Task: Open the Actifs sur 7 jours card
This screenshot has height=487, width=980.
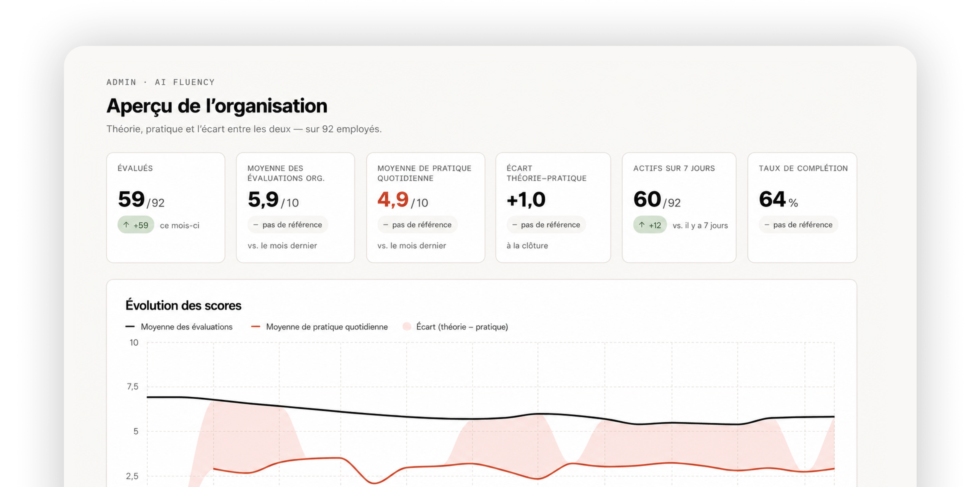Action: point(679,207)
